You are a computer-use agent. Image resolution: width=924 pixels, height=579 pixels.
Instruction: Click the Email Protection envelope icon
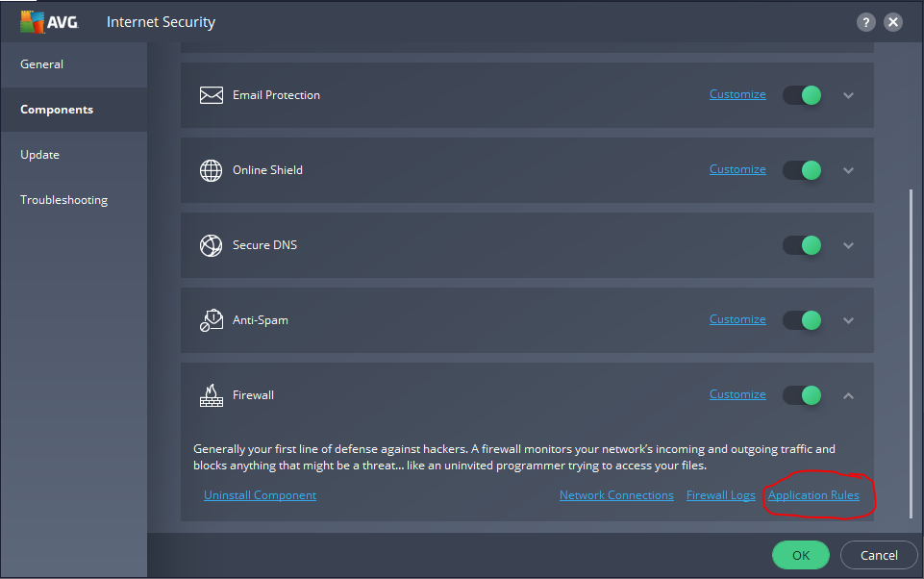point(211,95)
